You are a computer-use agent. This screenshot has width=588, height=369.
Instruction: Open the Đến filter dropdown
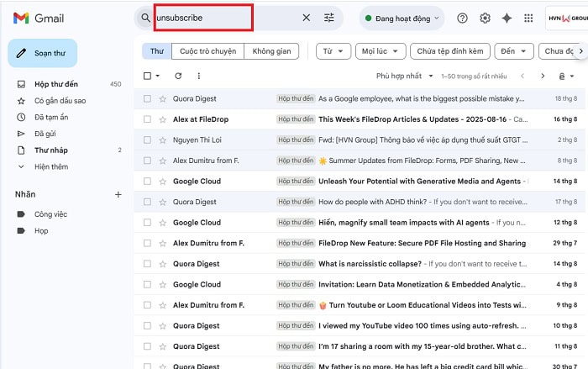coord(514,51)
